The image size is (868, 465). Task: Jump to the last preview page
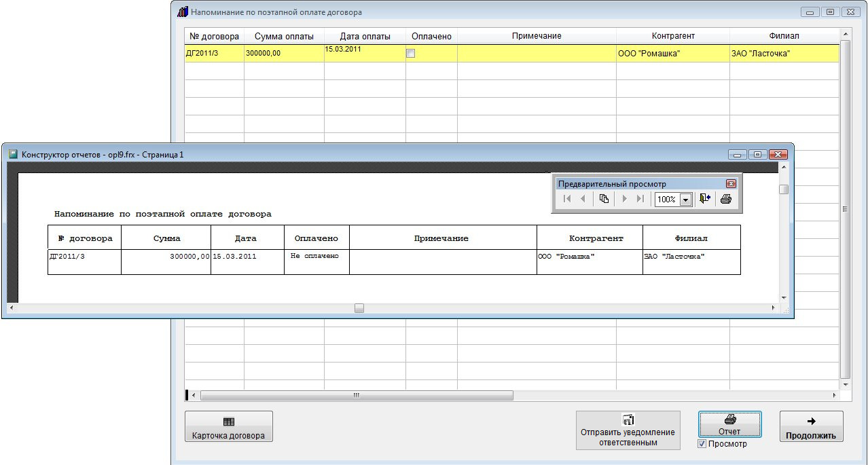coord(640,199)
